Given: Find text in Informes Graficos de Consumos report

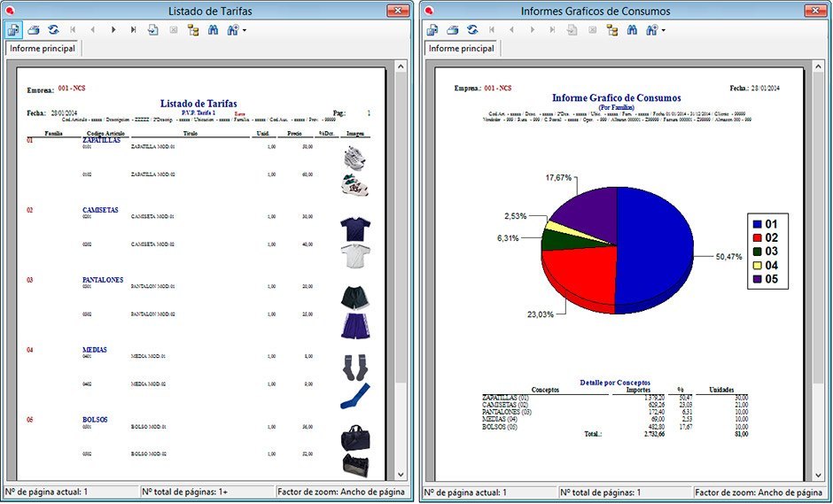Looking at the screenshot, I should [632, 29].
